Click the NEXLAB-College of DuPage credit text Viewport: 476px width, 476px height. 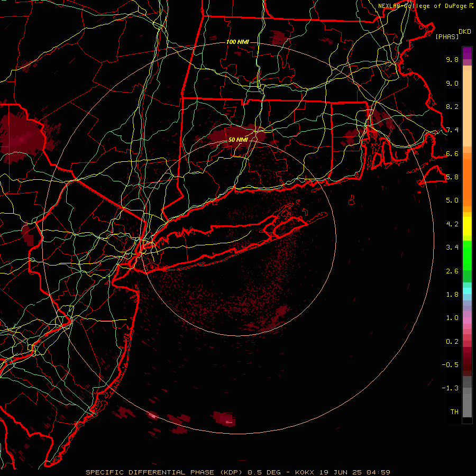423,6
